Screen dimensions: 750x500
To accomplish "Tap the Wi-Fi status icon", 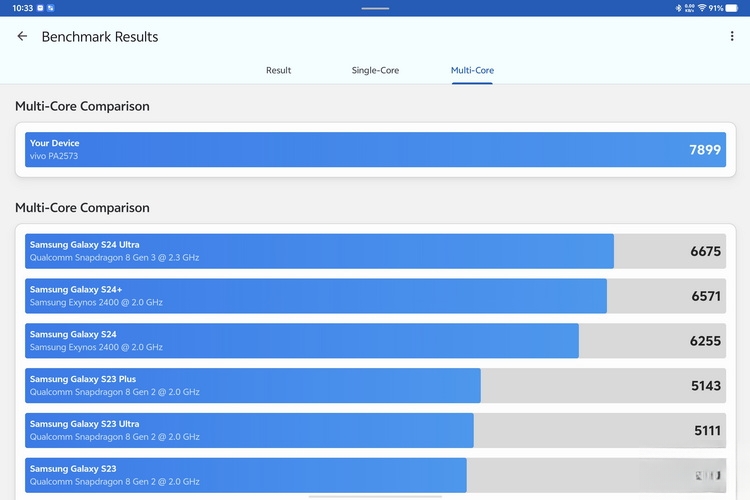I will coord(702,8).
